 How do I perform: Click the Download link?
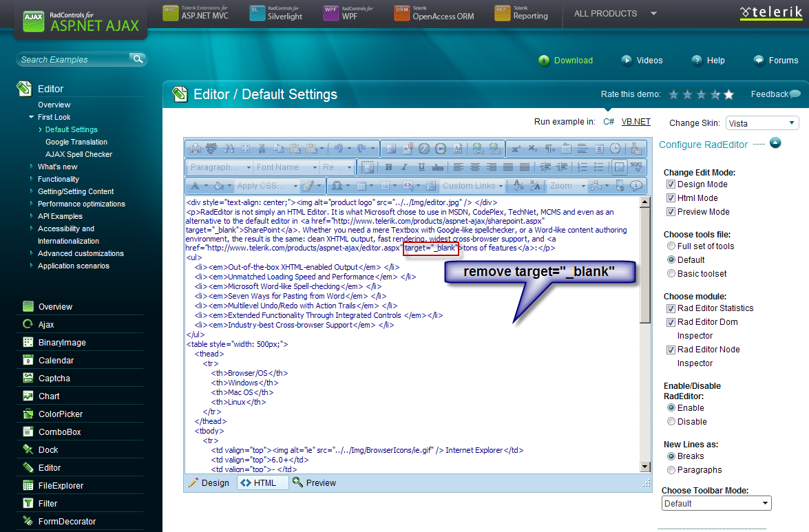tap(565, 61)
